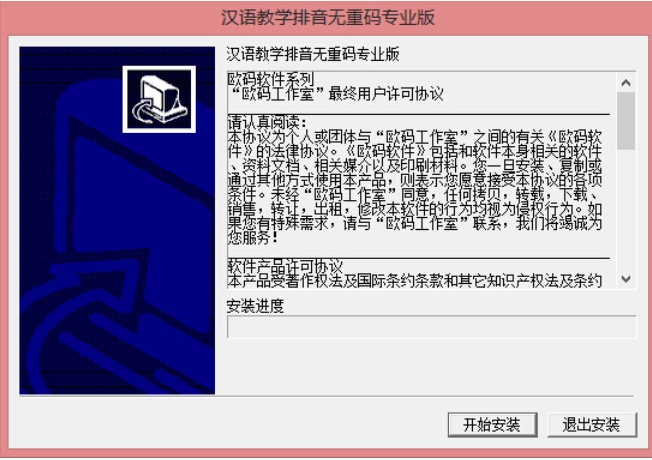Click inside the license agreement text box
The width and height of the screenshot is (652, 460).
[422, 180]
